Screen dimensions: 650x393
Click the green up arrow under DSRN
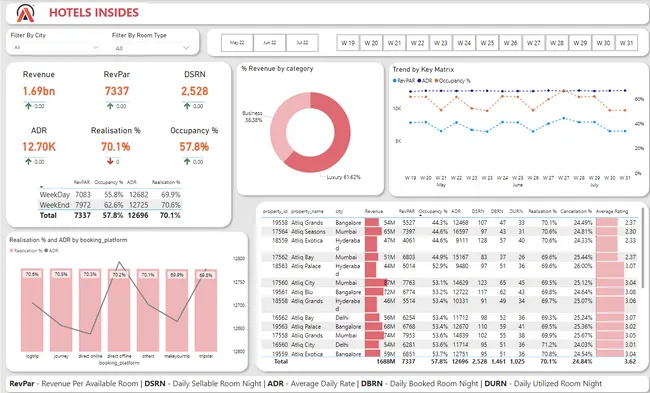pos(187,106)
